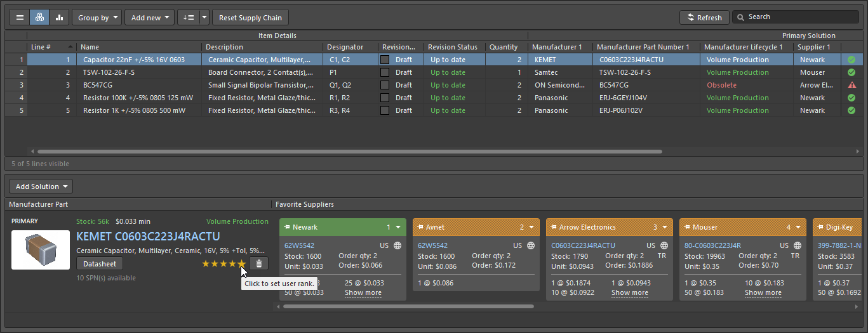Click the Revision Status column header
868x333 pixels.
452,47
